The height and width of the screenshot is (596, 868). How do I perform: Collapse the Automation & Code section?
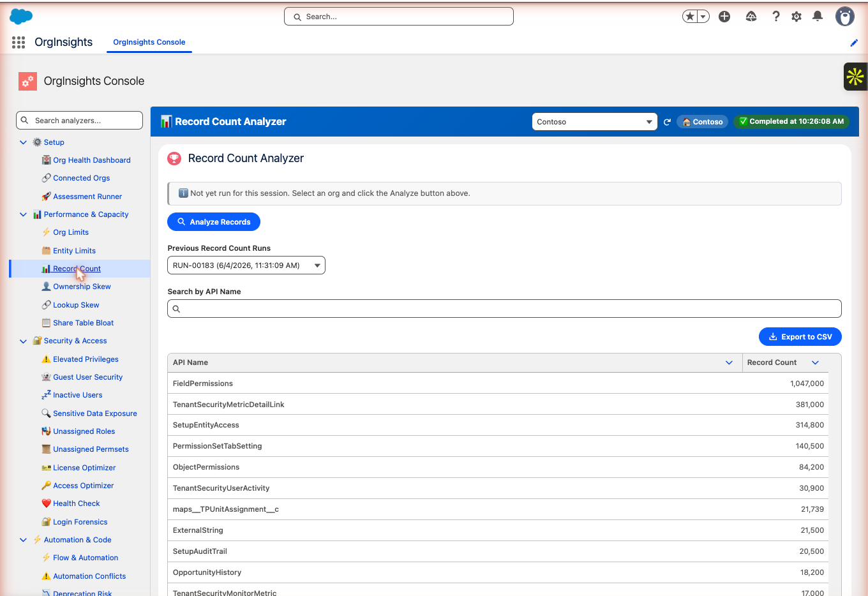click(x=24, y=540)
